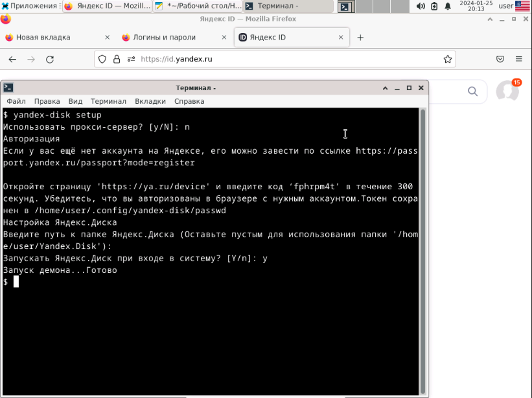Roll up the terminal window with the arrow
Screen dimensions: 532x398
tap(385, 88)
